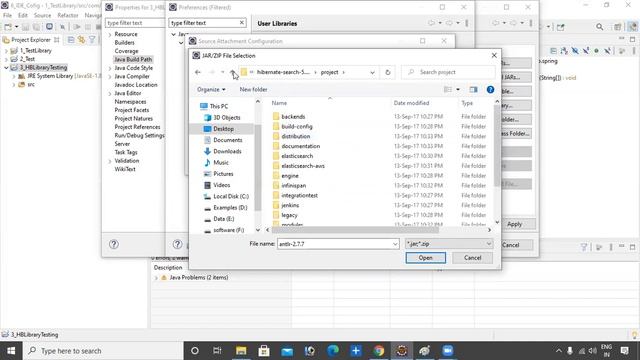Open the Refactor menu in Eclipse

68,16
